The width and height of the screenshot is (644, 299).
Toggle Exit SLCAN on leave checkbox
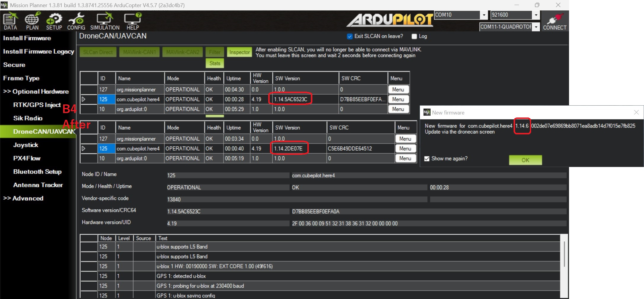coord(350,36)
